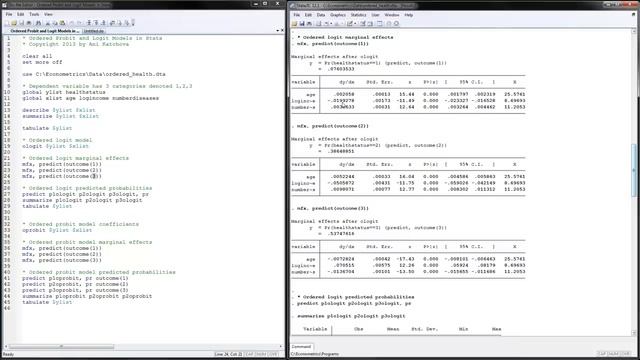640x360 pixels.
Task: Switch to Ordered Probit and Logit Models tab
Action: pyautogui.click(x=44, y=31)
